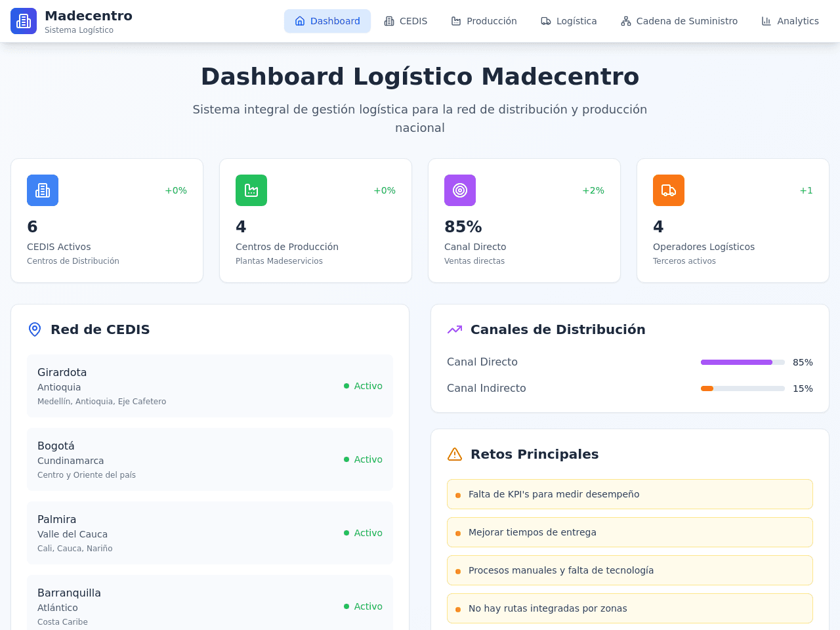840x630 pixels.
Task: Click the 'Centro y Oriente del país' text
Action: [x=87, y=475]
